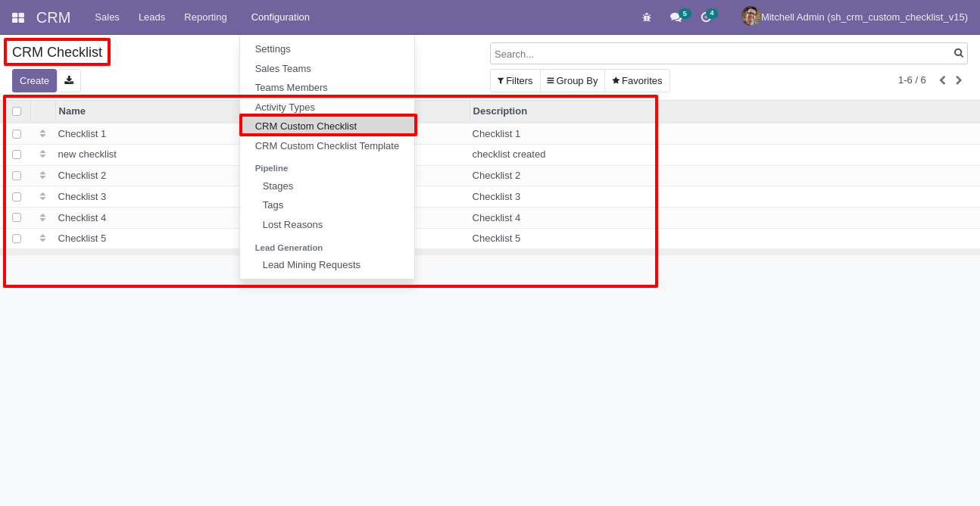Open the apps grid home menu
This screenshot has height=506, width=980.
18,17
